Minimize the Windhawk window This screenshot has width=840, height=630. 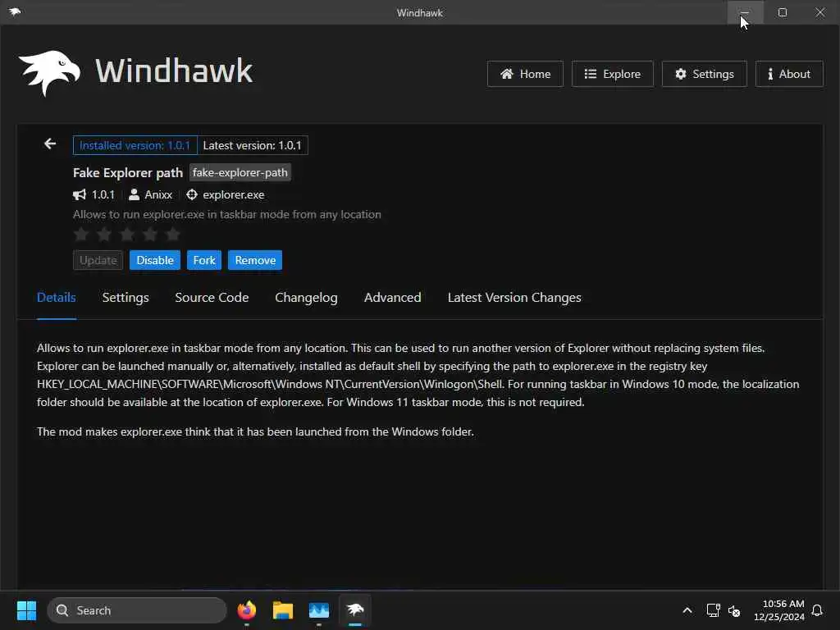click(745, 12)
